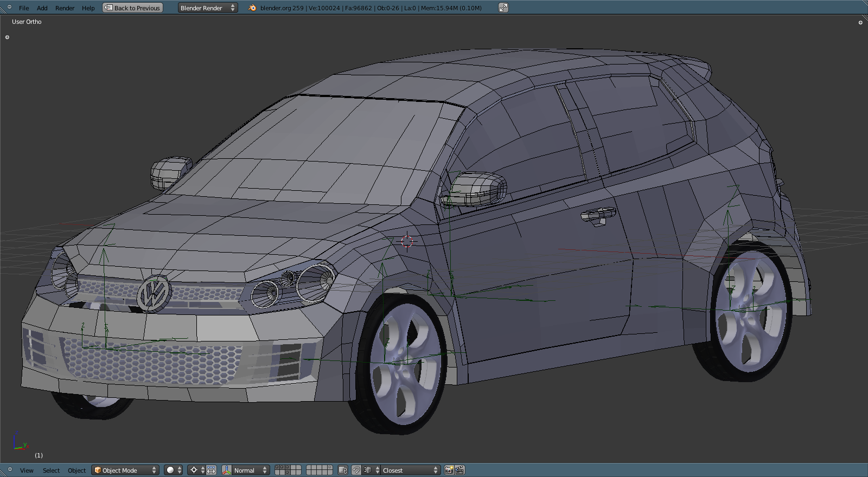Toggle visibility of layer 13 in the layer grid

[x=288, y=473]
